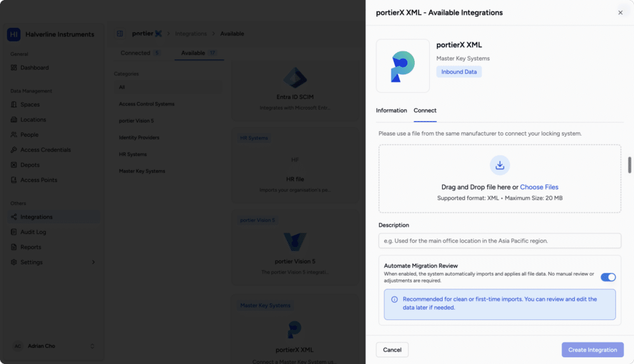Filter by Access Control Systems category

click(x=168, y=104)
